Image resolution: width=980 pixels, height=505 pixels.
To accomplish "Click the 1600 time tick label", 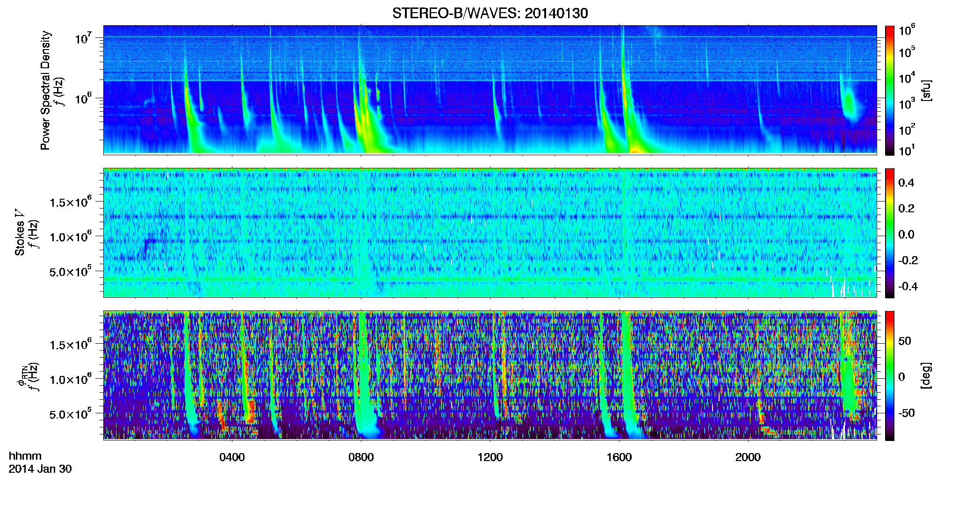I will tap(619, 457).
